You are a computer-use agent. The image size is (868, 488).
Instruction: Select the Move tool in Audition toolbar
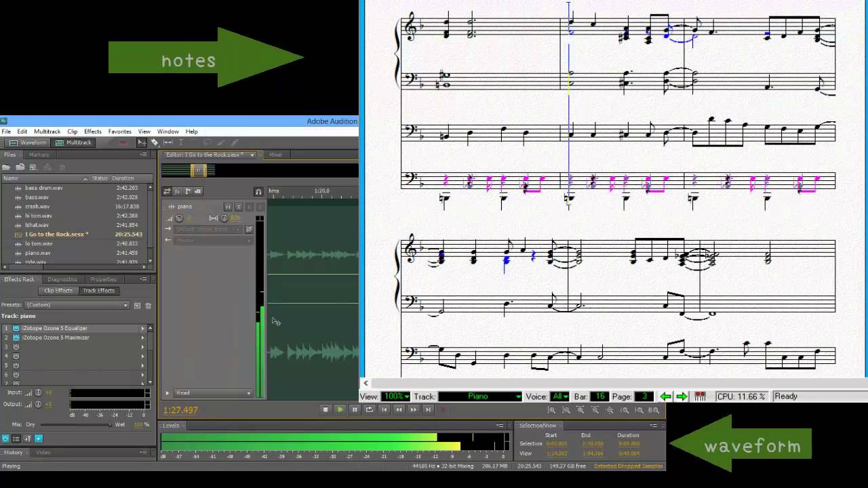pyautogui.click(x=142, y=142)
